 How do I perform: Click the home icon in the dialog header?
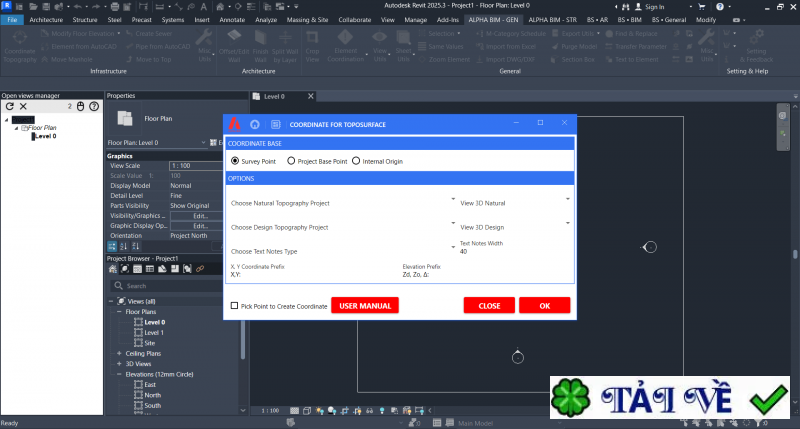click(x=254, y=124)
